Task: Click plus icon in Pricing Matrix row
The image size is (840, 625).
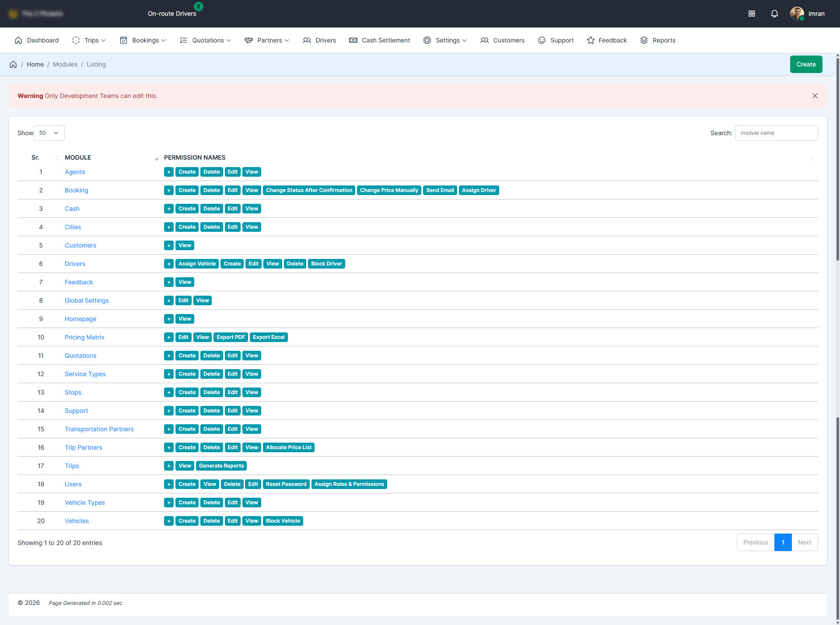Action: [x=168, y=337]
